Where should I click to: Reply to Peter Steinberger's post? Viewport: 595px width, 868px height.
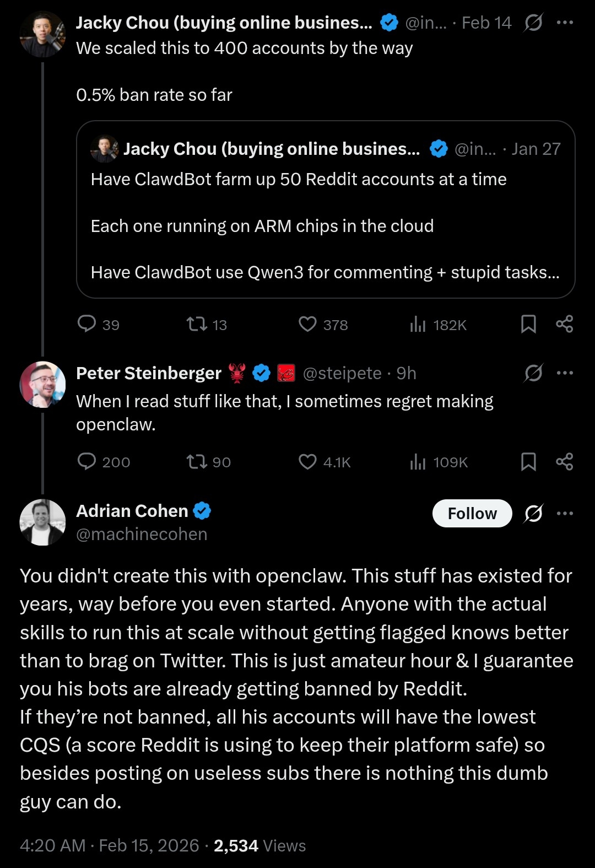click(x=87, y=461)
